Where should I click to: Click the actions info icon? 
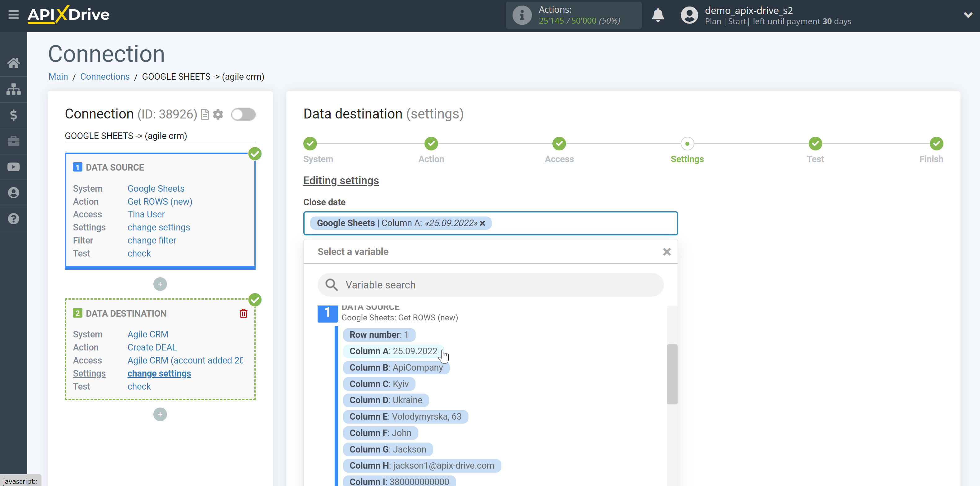[521, 15]
